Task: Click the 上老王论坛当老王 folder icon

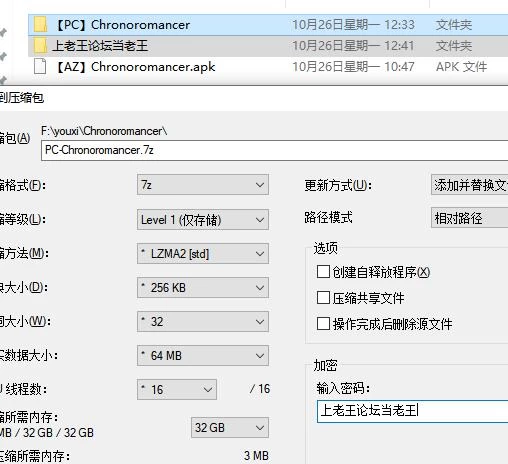Action: click(x=40, y=46)
